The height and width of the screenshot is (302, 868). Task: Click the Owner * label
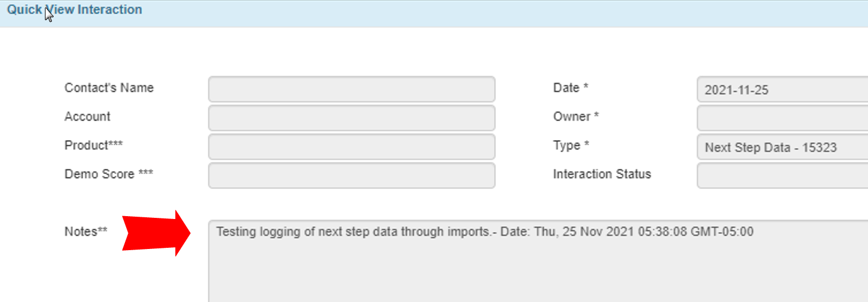pos(576,116)
